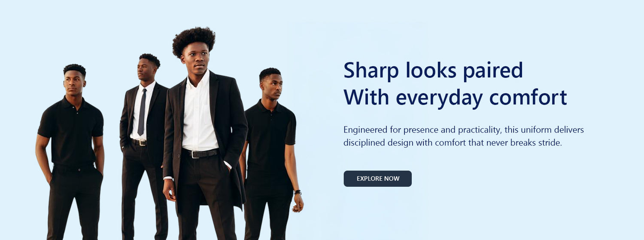Click the wristwatch on the rightmost man
This screenshot has width=644, height=240.
click(298, 192)
